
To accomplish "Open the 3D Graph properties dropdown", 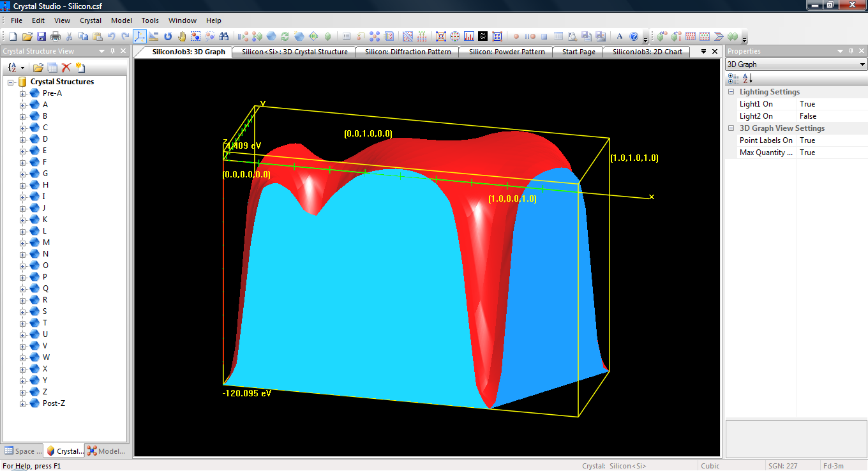I will point(863,64).
